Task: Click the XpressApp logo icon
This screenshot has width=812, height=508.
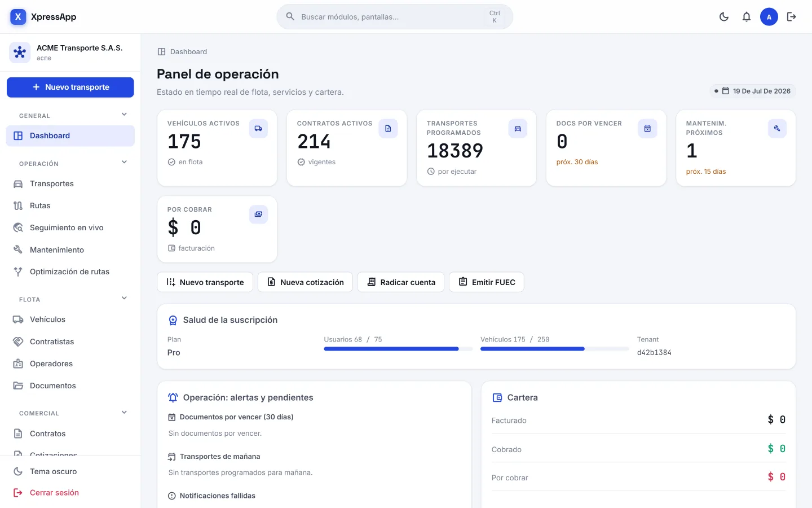Action: (x=18, y=17)
